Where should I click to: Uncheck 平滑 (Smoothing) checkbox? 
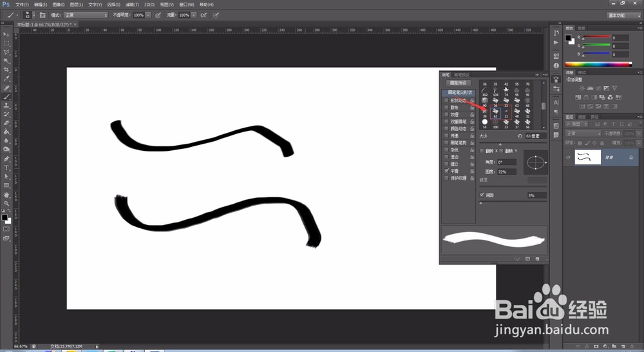point(446,171)
